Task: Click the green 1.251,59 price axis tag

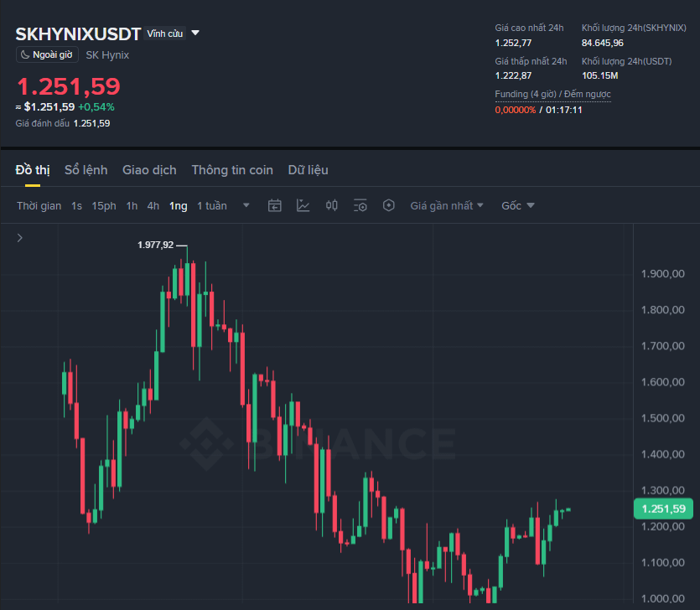Action: [x=663, y=509]
